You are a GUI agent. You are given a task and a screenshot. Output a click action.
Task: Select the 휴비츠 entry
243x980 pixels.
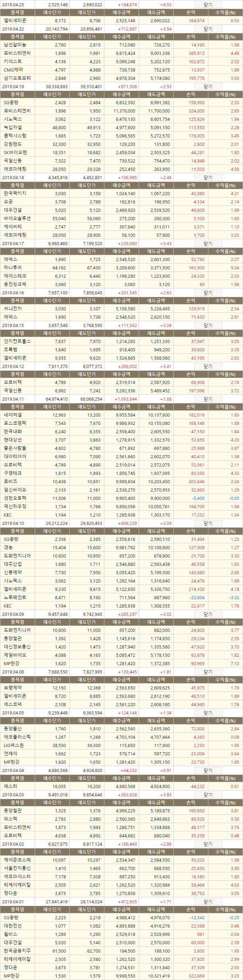point(10,481)
